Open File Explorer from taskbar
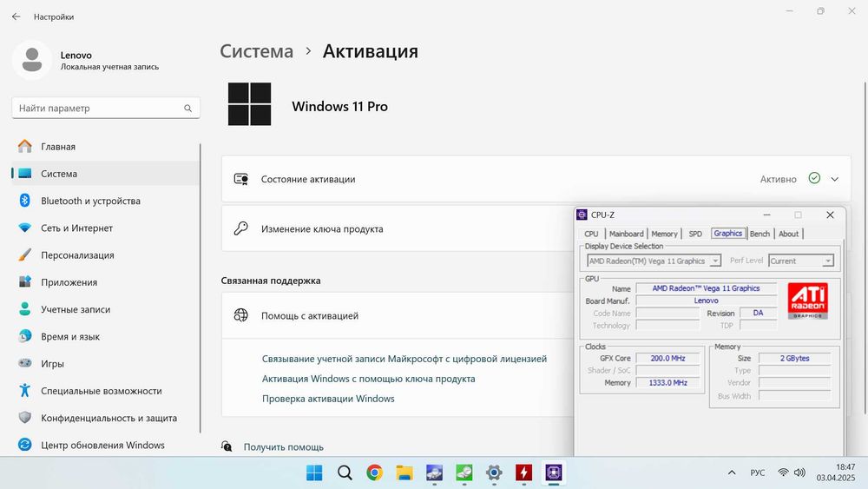Screen dimensions: 868x489 point(404,472)
